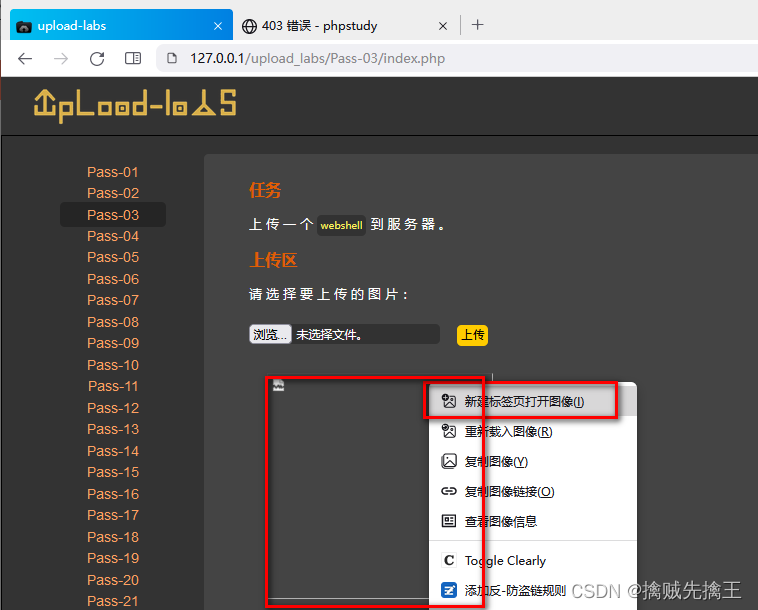Click the 任务 heading
758x610 pixels.
pos(265,190)
